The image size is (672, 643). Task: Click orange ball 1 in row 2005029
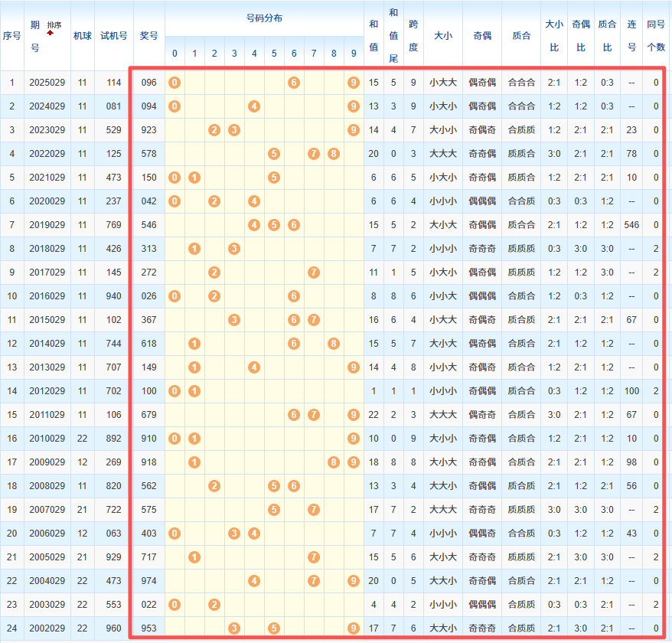[194, 557]
